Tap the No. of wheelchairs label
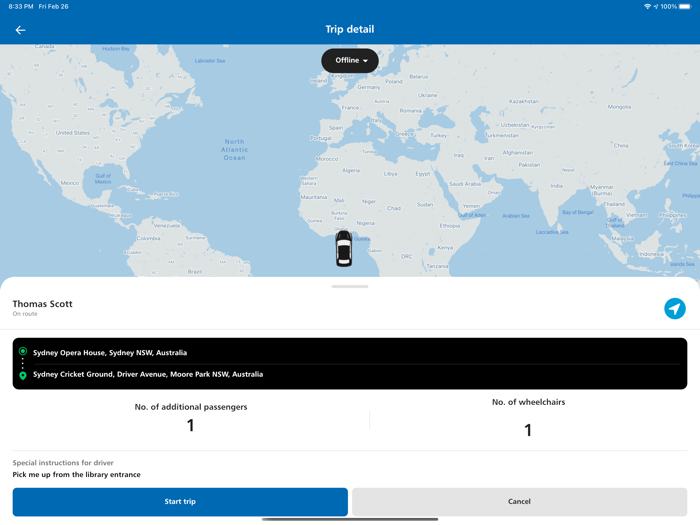This screenshot has width=700, height=525. point(529,402)
